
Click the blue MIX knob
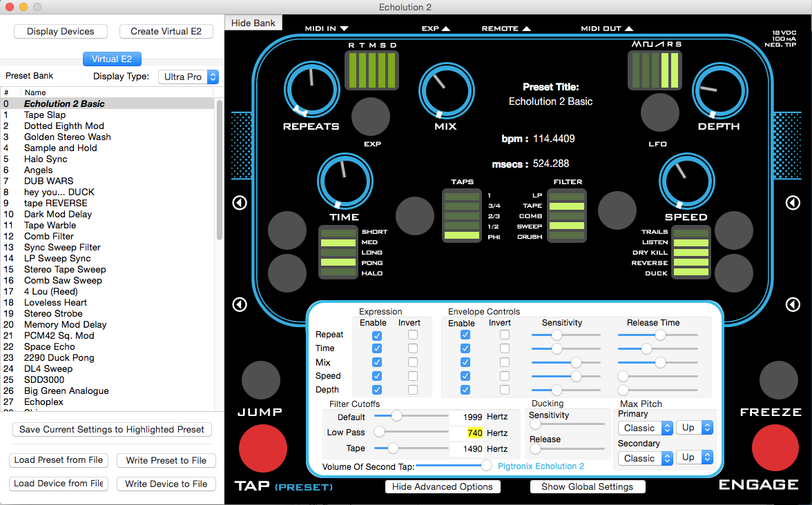pos(445,90)
